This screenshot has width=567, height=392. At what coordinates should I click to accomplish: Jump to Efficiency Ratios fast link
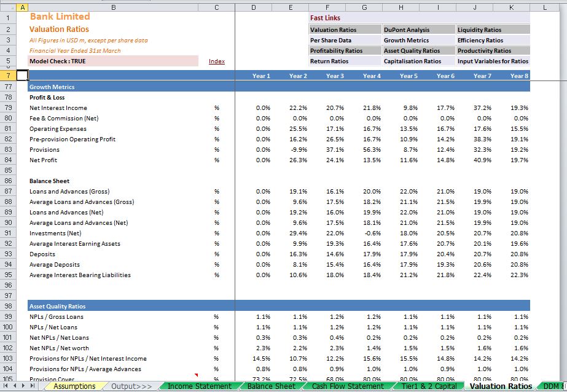(x=493, y=40)
